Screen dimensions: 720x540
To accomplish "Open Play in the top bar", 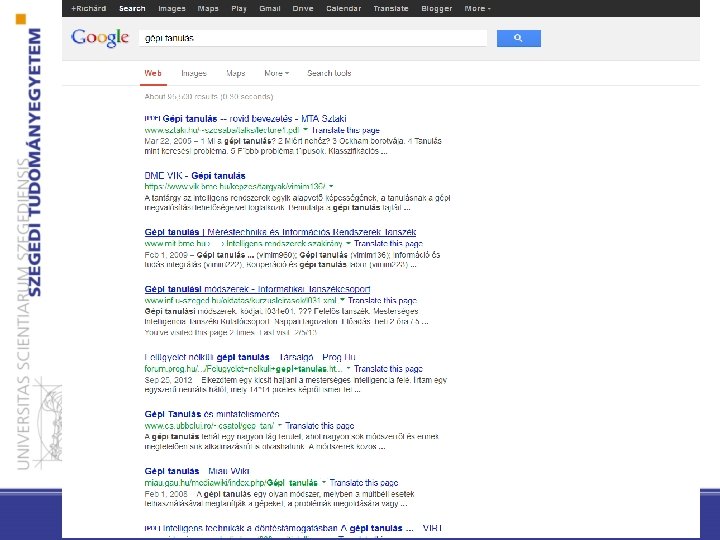I will click(x=239, y=8).
